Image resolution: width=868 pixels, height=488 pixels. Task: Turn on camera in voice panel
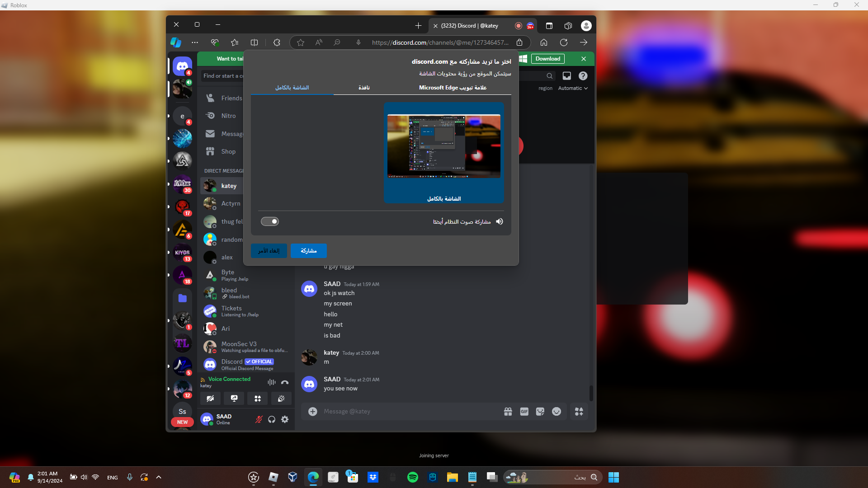point(210,398)
